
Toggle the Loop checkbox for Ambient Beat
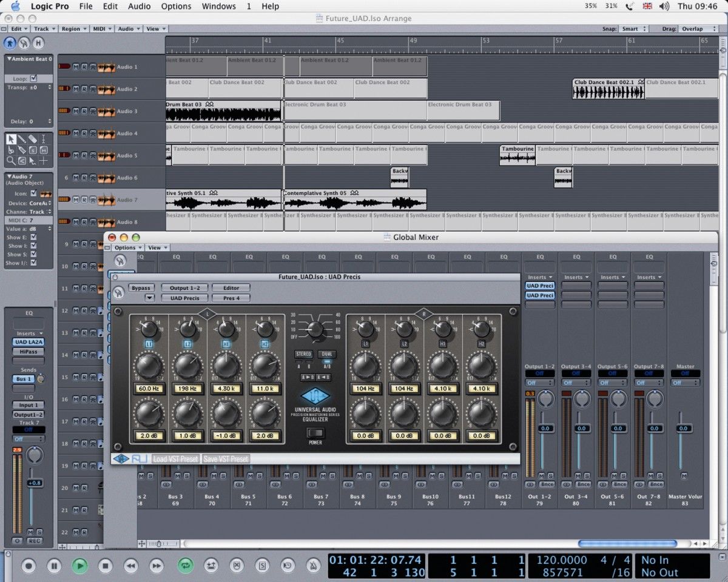(x=33, y=78)
